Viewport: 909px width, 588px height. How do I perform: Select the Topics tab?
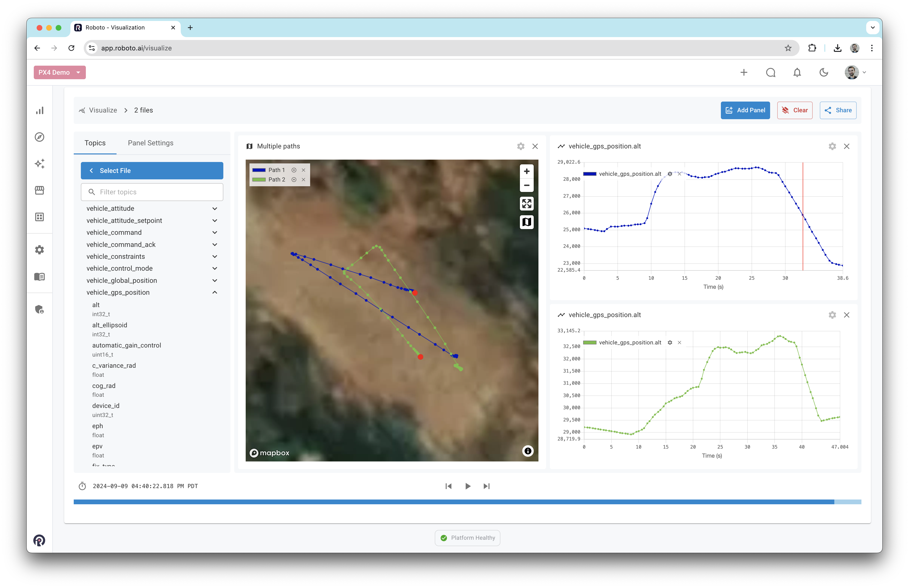tap(95, 143)
